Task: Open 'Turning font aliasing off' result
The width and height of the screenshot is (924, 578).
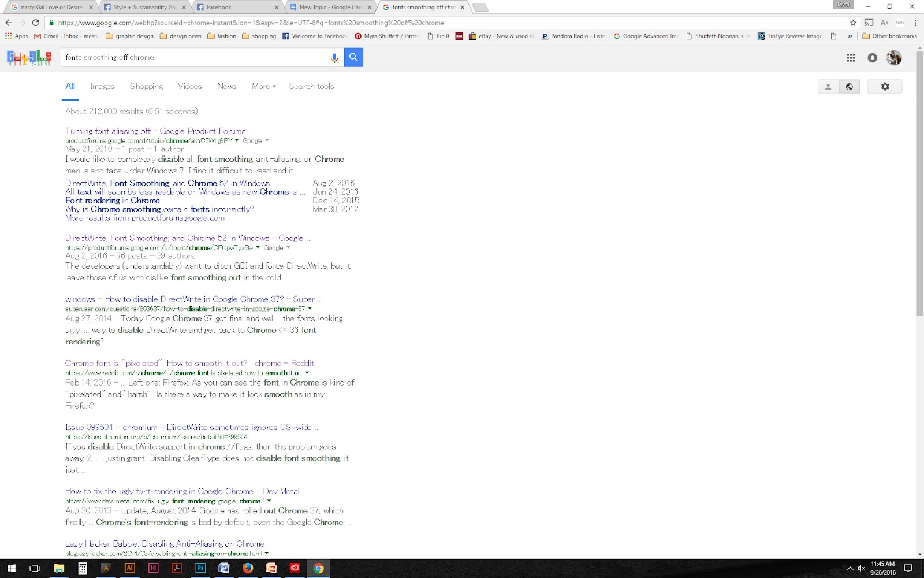Action: (x=155, y=131)
